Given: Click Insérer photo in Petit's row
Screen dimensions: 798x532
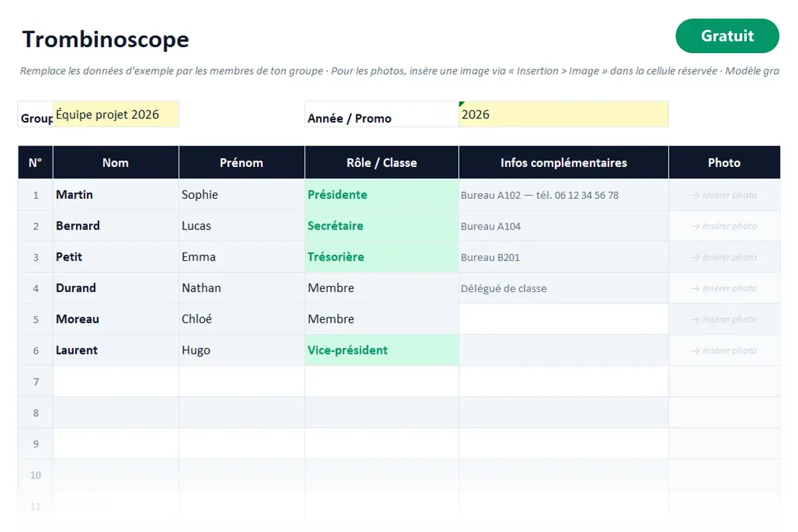Looking at the screenshot, I should coord(724,257).
